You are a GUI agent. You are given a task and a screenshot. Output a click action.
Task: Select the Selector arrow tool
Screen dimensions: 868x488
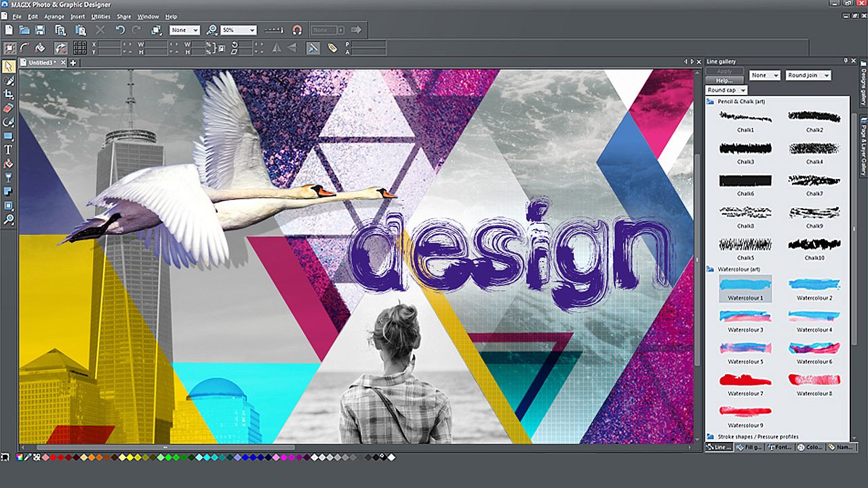coord(9,66)
